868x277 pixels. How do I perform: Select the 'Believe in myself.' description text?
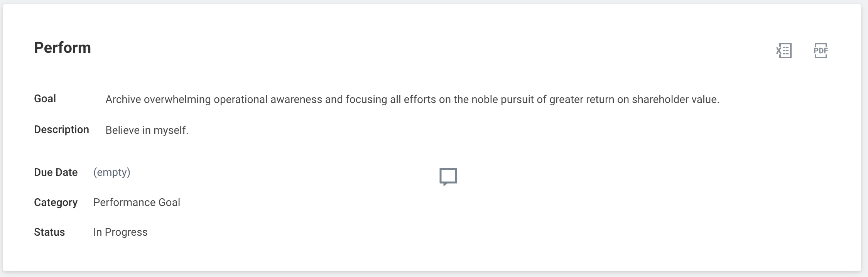147,130
